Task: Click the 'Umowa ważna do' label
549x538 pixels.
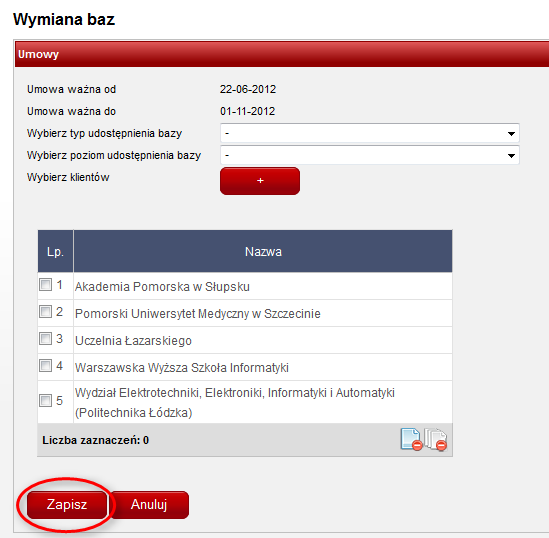Action: 71,111
